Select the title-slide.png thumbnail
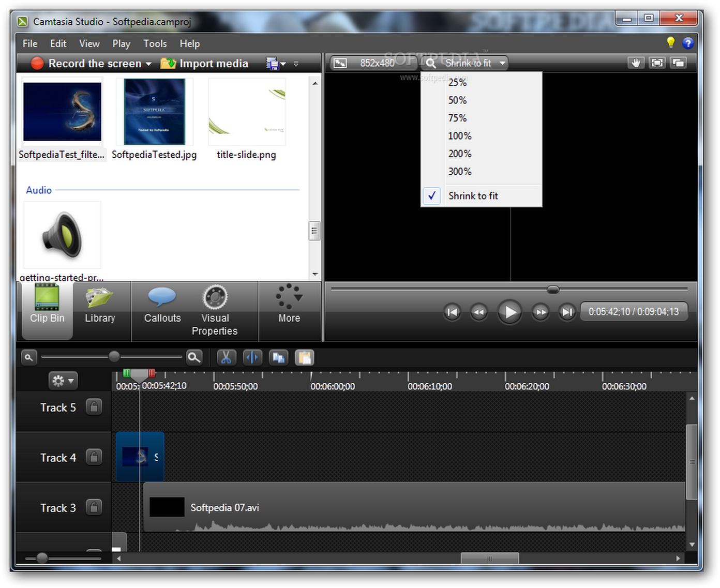The image size is (720, 588). 246,111
